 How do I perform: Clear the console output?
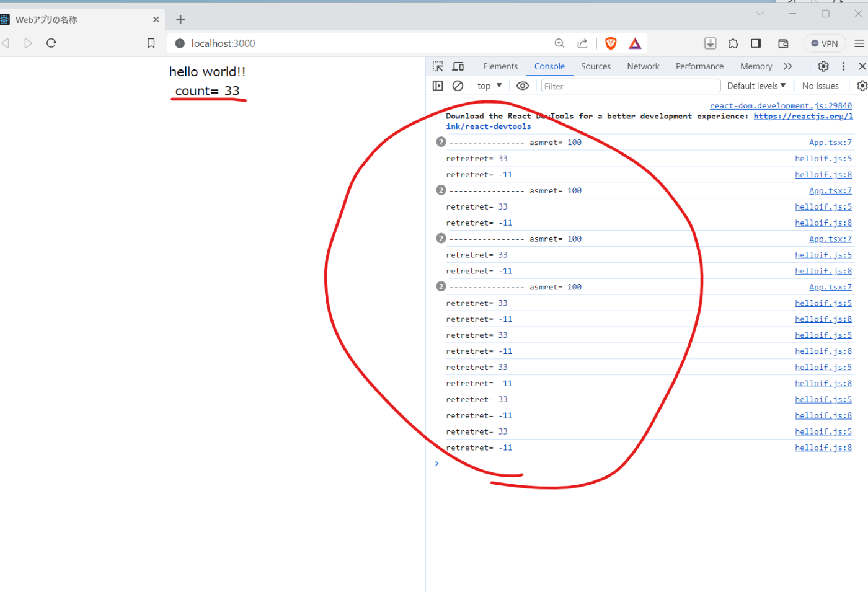tap(458, 86)
